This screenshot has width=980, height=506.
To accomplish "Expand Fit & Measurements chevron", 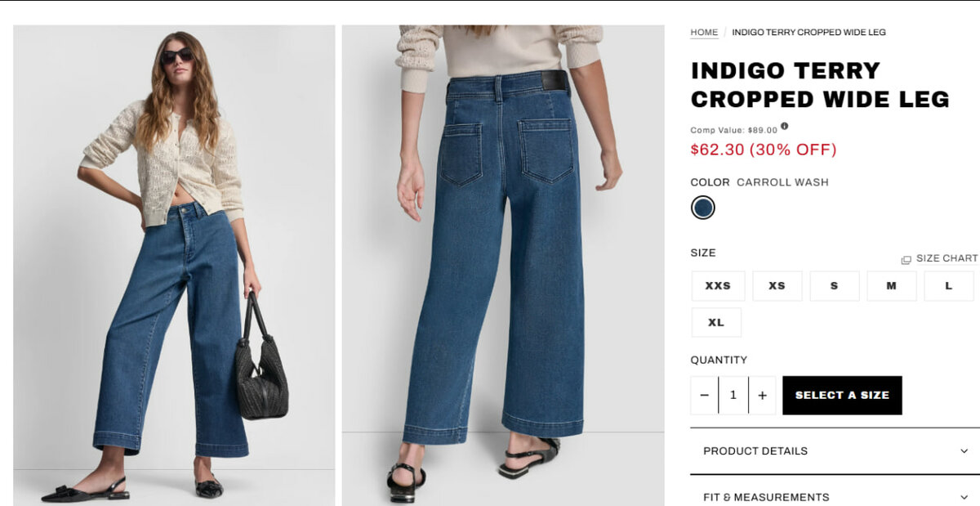I will [x=964, y=497].
